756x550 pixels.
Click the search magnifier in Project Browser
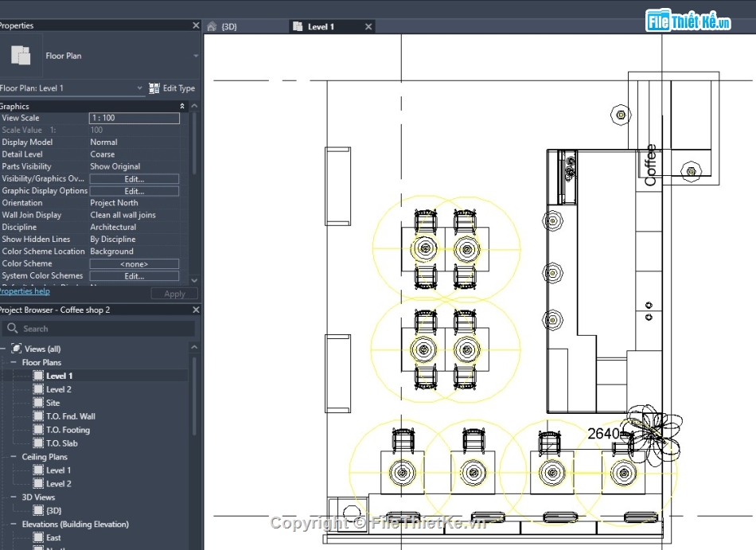click(14, 328)
